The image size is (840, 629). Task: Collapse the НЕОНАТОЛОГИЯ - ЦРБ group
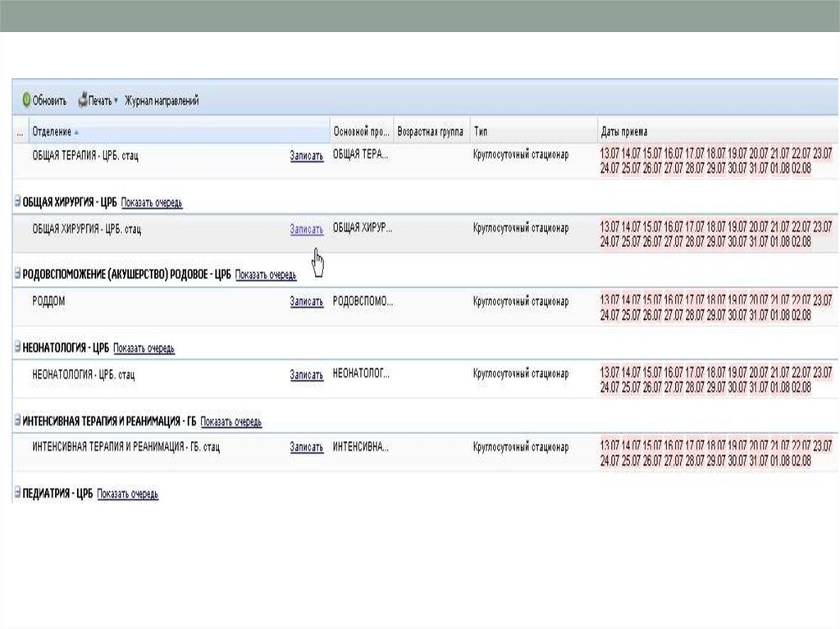17,348
